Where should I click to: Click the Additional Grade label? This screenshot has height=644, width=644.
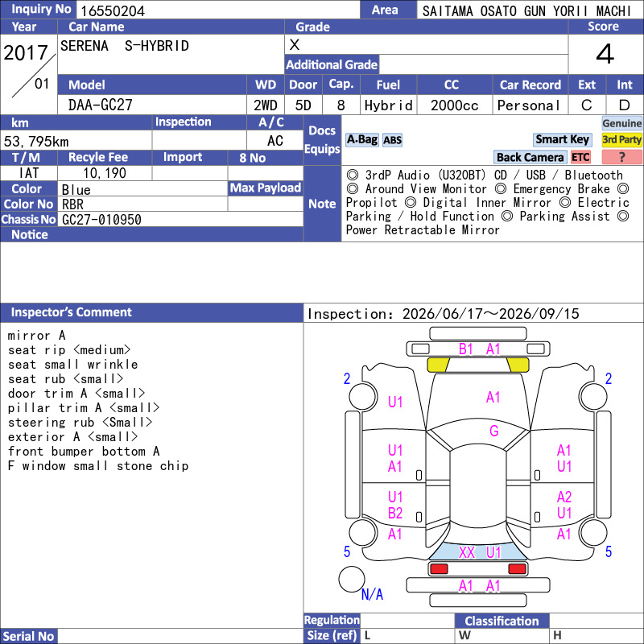click(x=332, y=65)
